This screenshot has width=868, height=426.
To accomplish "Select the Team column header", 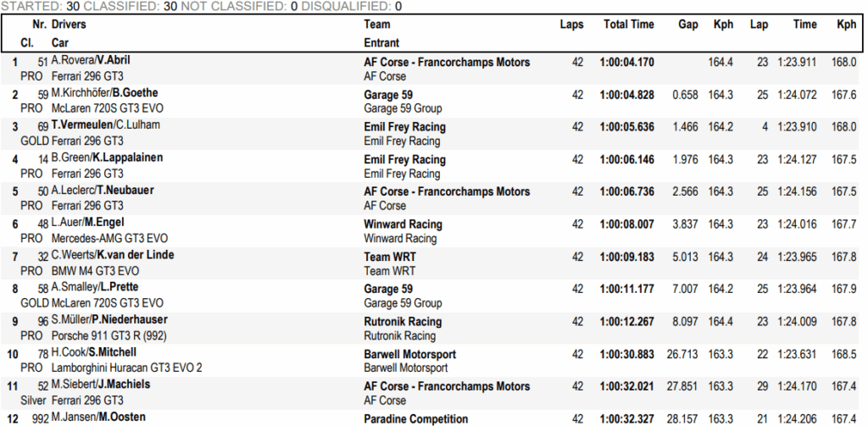I will [377, 25].
